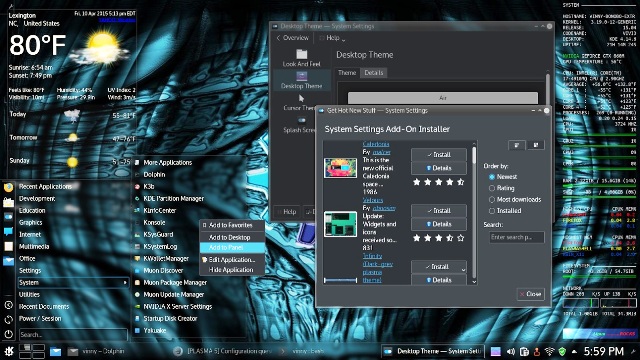Click the Infinity dark-grey plasma theme link

378,268
